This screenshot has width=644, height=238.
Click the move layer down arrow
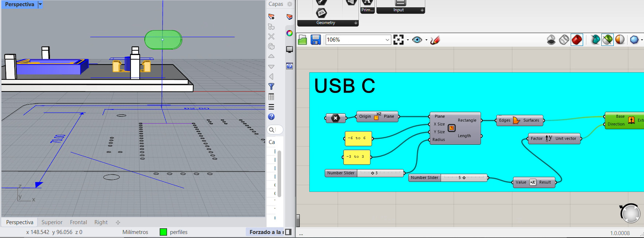(x=271, y=67)
